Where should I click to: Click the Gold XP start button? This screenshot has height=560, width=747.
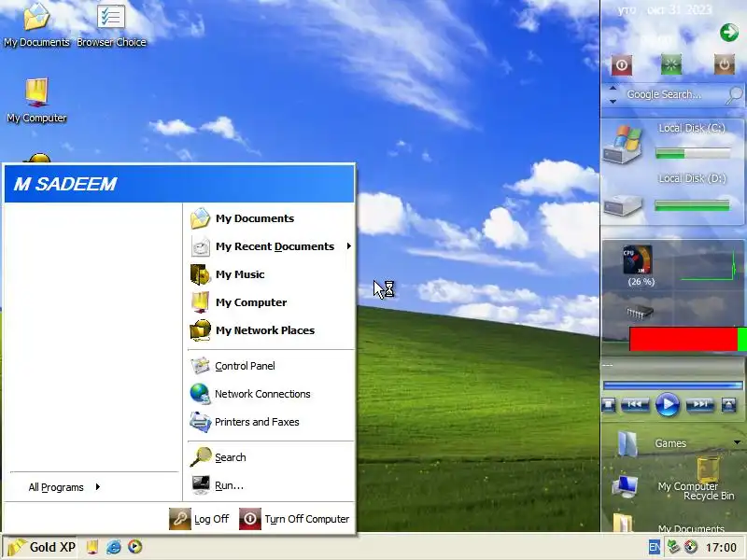pyautogui.click(x=40, y=547)
